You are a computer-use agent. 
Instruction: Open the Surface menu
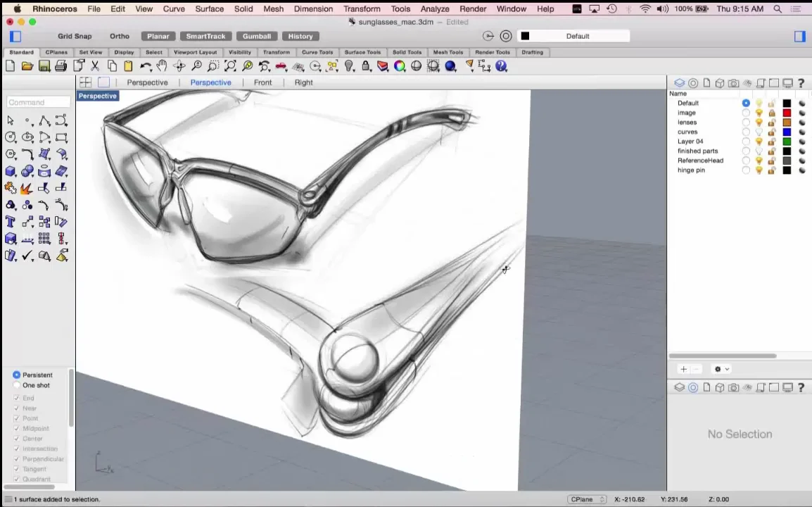click(209, 9)
